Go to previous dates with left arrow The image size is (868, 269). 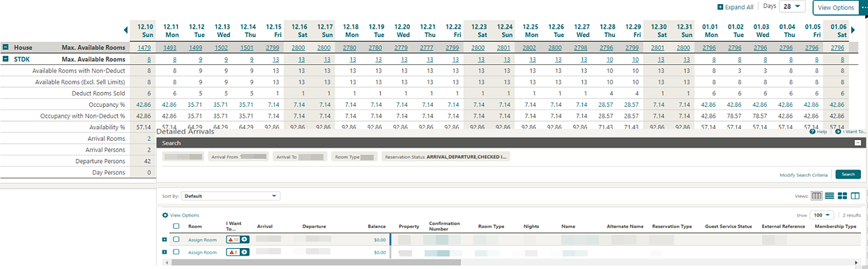point(126,30)
